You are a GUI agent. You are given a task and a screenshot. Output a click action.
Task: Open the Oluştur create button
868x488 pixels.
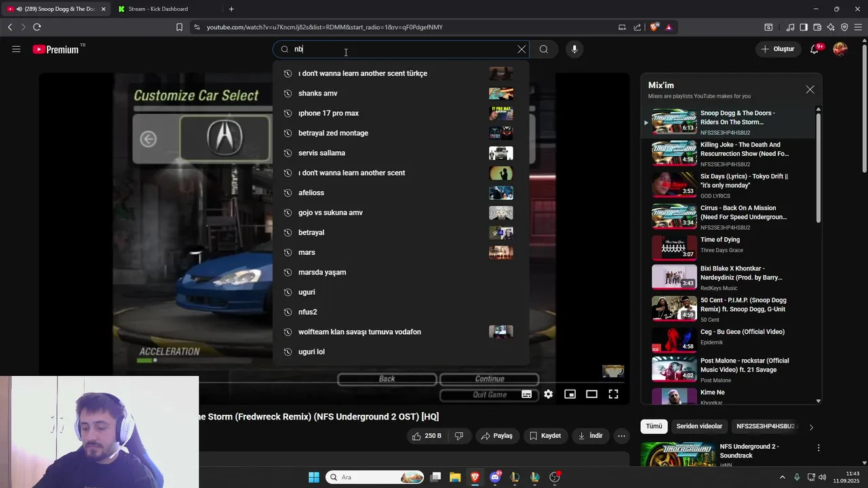777,49
